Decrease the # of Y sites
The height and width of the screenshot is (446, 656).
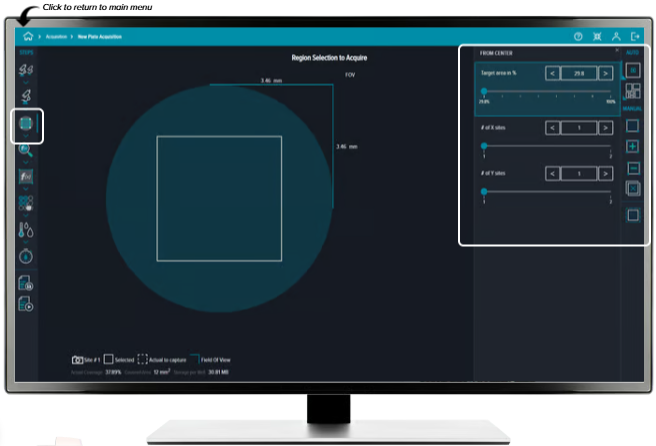(x=552, y=174)
